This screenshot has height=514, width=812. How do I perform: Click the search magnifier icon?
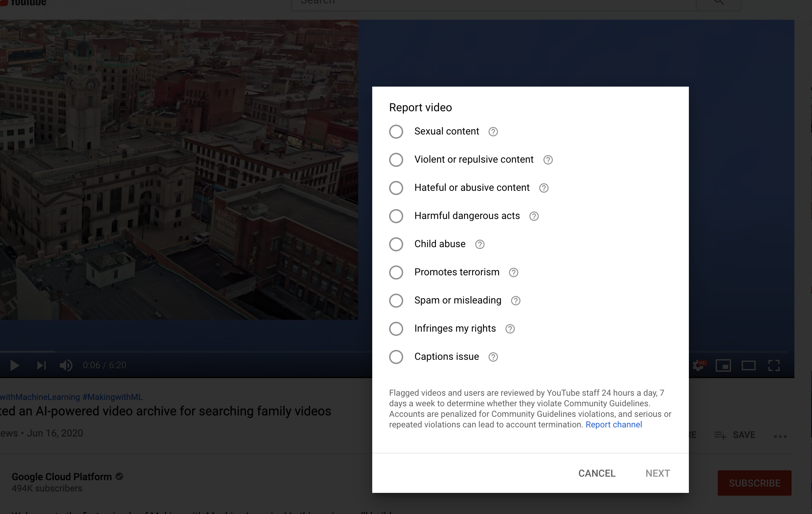pyautogui.click(x=719, y=2)
